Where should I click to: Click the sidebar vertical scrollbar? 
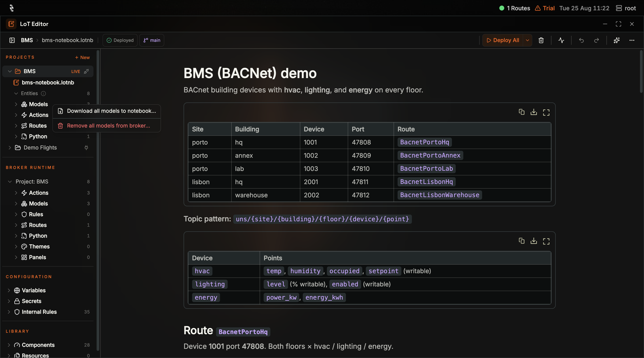click(x=98, y=200)
